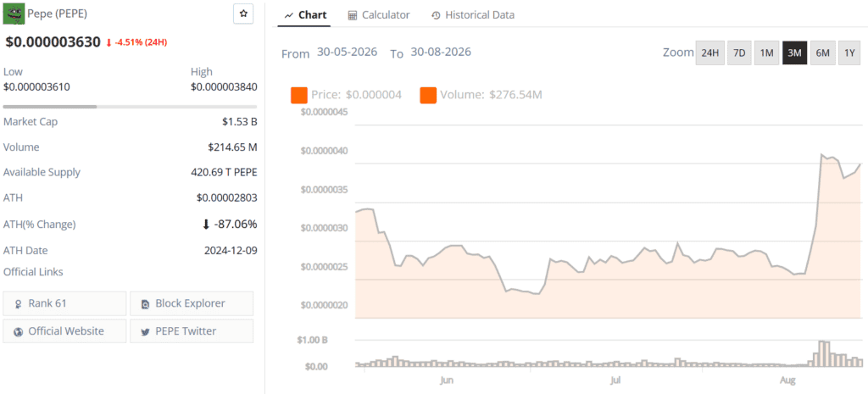
Task: Click the ATH change -87.06% value
Action: (236, 225)
